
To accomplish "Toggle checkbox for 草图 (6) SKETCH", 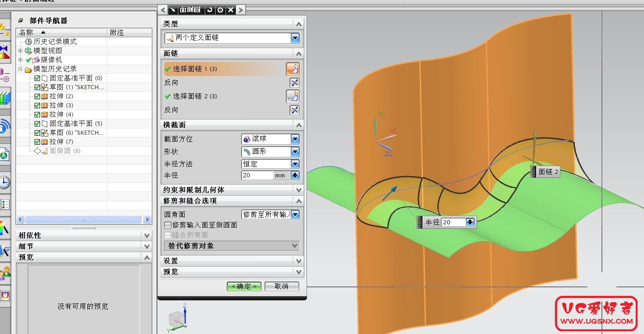I will pyautogui.click(x=37, y=133).
